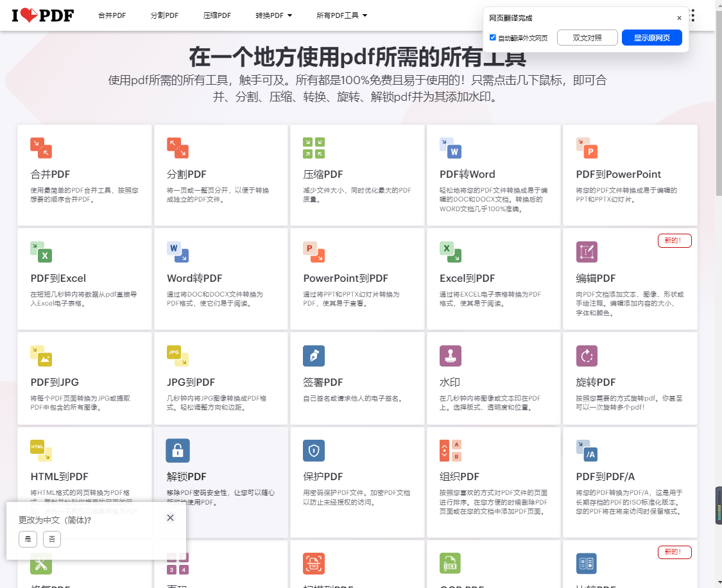The image size is (722, 588).
Task: Click the PowerPoint到PDF tool icon
Action: [x=314, y=252]
